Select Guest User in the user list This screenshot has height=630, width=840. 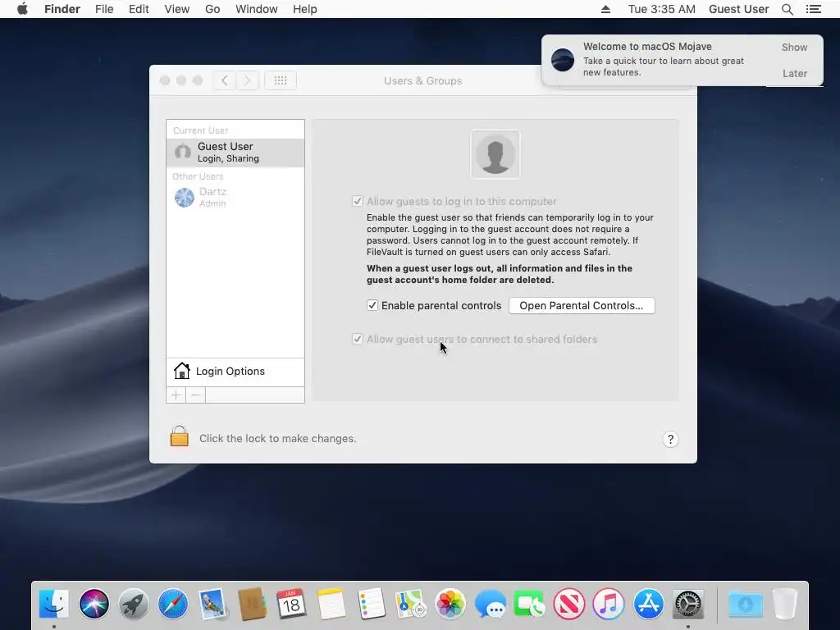pyautogui.click(x=235, y=153)
